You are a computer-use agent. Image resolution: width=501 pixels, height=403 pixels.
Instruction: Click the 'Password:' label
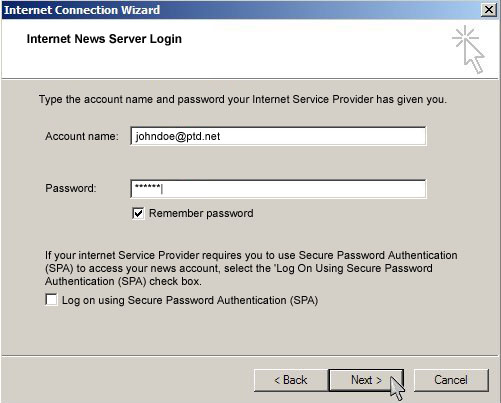pyautogui.click(x=71, y=188)
